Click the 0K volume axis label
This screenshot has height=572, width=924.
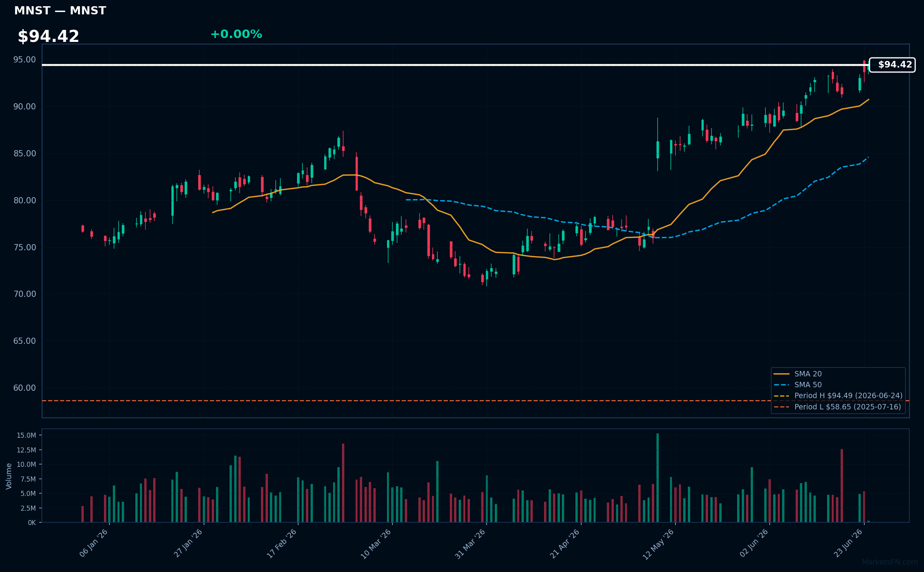pos(32,523)
